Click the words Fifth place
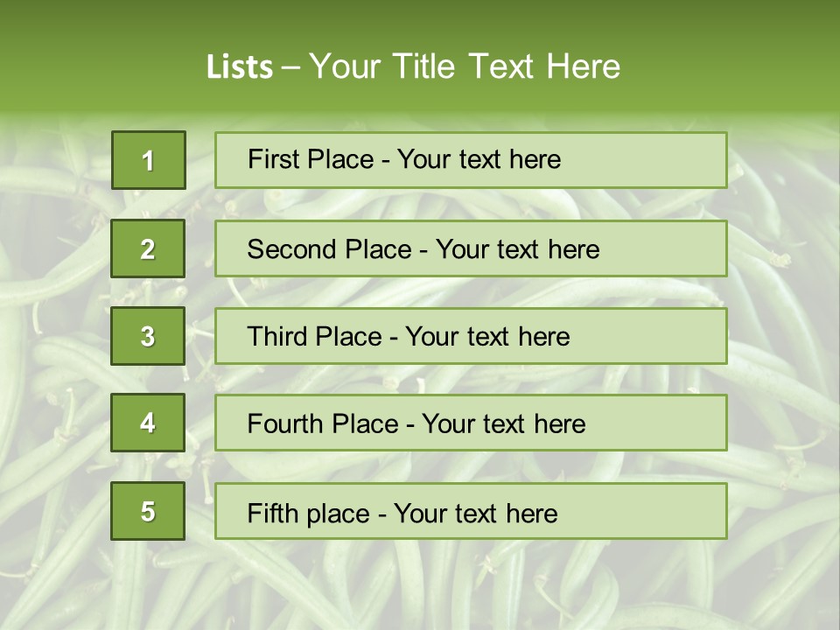The image size is (840, 630). tap(309, 513)
